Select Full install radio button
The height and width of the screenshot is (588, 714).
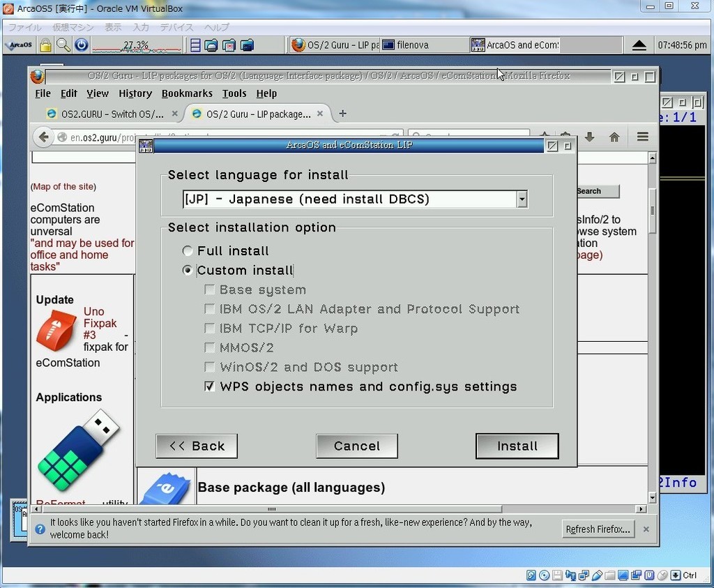[187, 251]
